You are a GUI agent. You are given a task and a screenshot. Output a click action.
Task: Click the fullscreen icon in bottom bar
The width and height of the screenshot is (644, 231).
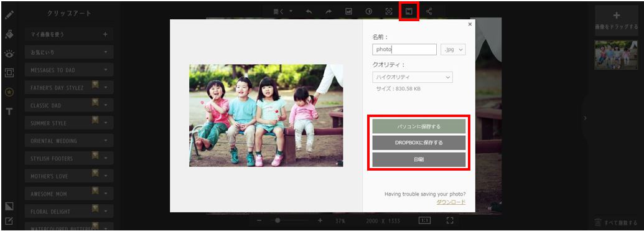click(450, 220)
